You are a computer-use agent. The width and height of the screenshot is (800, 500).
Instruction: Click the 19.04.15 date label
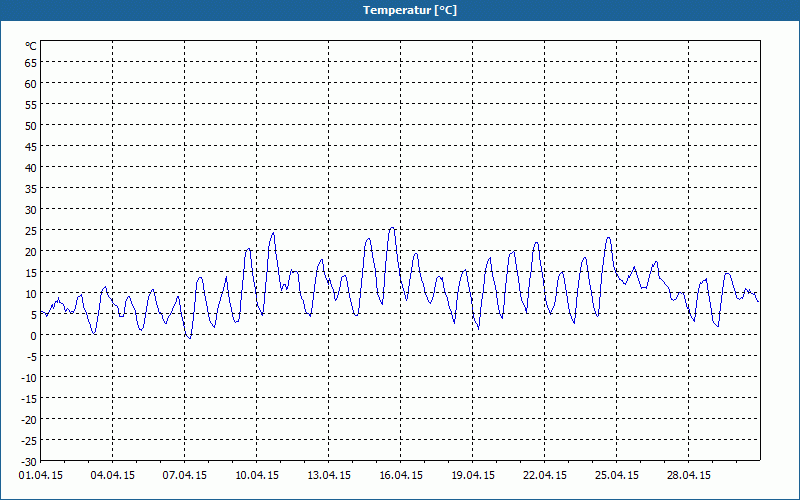tap(472, 476)
